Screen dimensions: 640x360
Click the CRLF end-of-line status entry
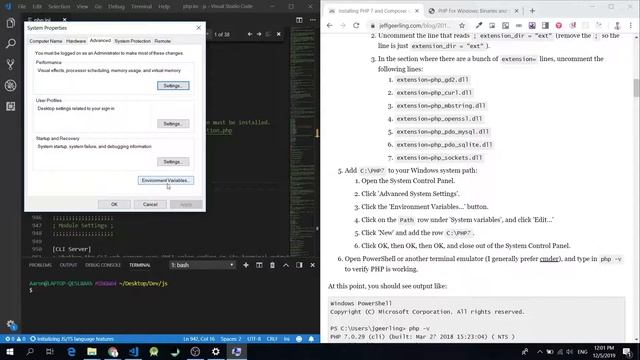[x=272, y=339]
